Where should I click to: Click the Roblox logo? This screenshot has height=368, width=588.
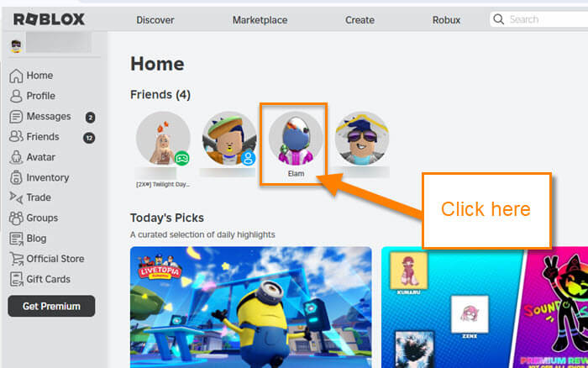49,19
